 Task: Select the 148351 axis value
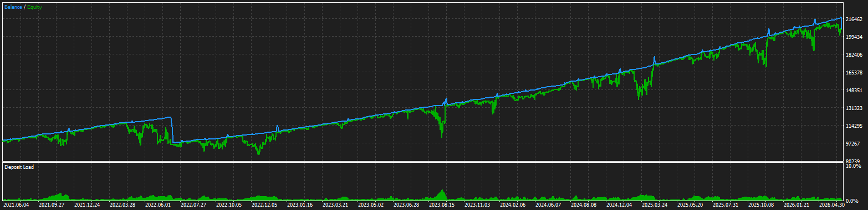pos(854,90)
